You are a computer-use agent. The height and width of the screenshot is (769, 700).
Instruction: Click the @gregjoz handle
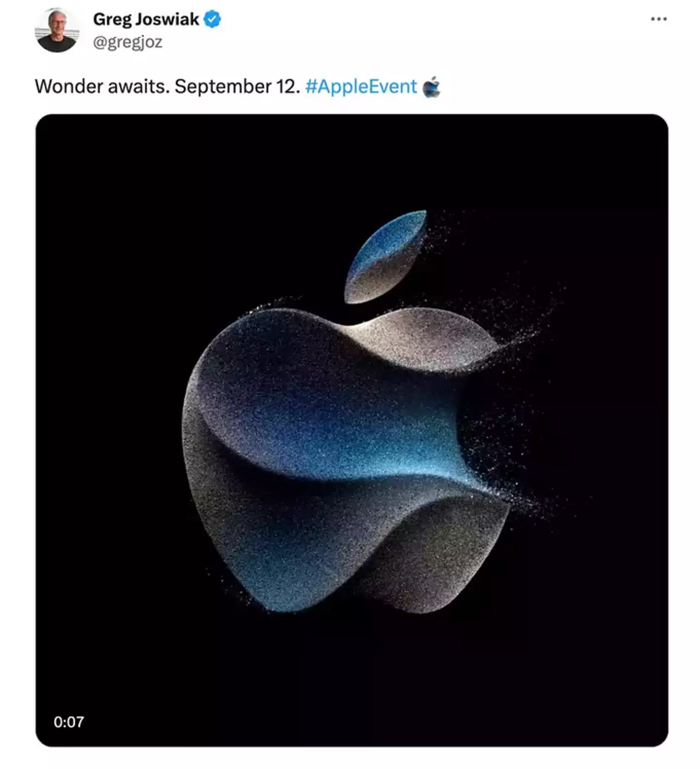(127, 42)
